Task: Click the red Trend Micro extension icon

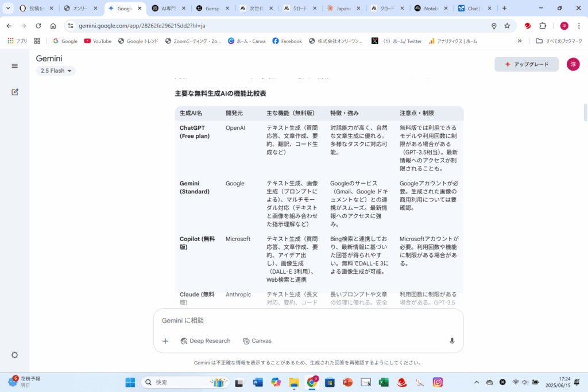Action: (x=528, y=26)
